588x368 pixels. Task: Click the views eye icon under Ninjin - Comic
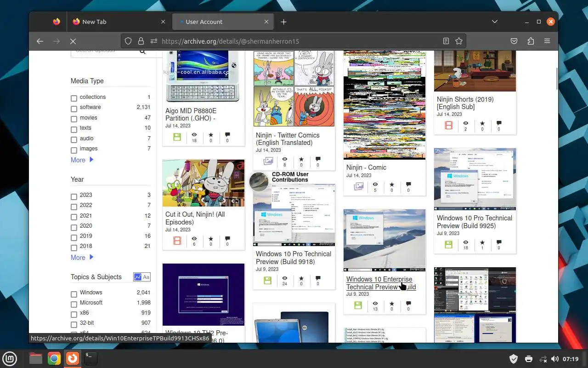point(375,184)
